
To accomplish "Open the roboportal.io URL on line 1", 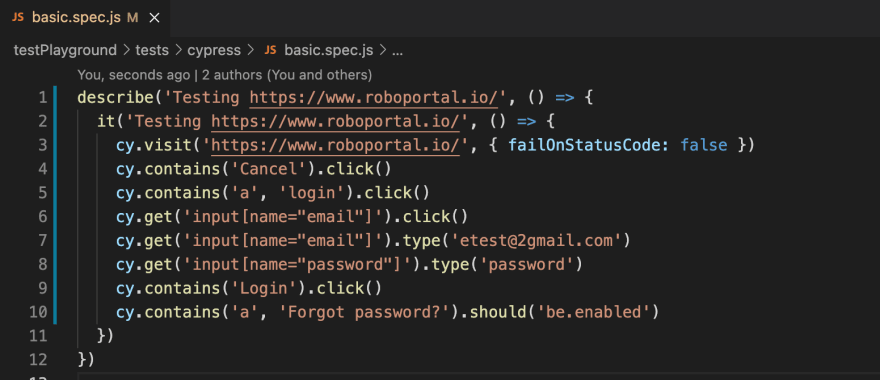I will [x=374, y=98].
